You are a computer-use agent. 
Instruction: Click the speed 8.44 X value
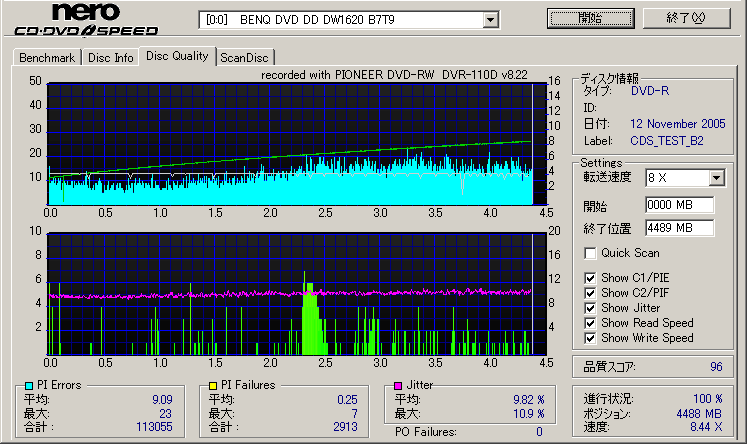click(706, 427)
